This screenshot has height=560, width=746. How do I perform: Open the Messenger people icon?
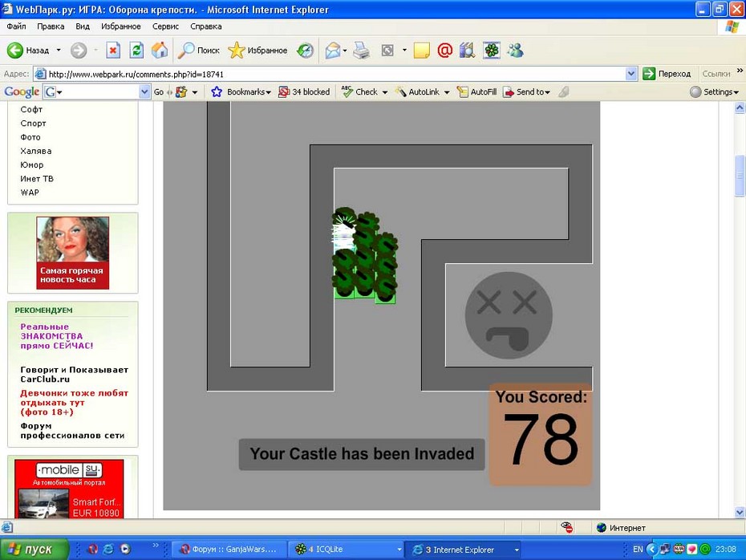[515, 50]
